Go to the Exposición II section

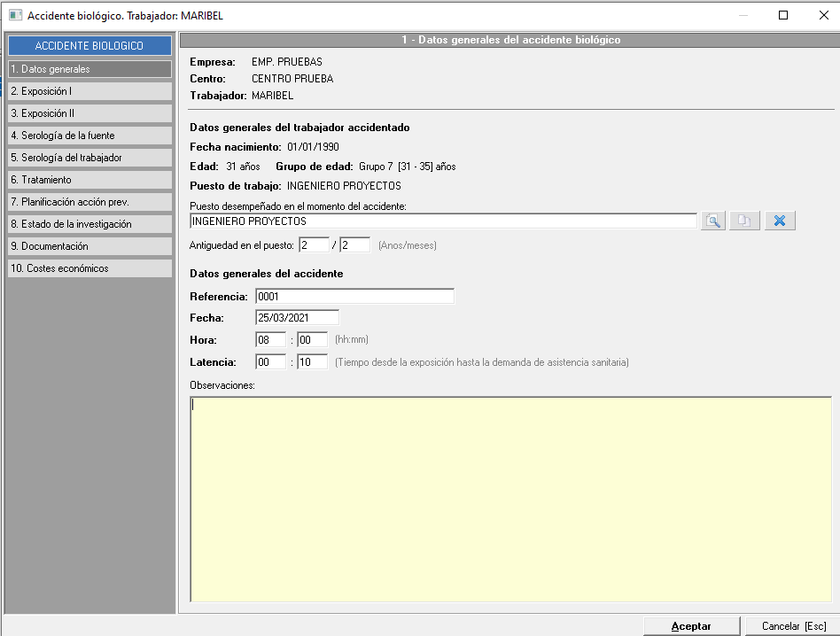click(x=89, y=113)
